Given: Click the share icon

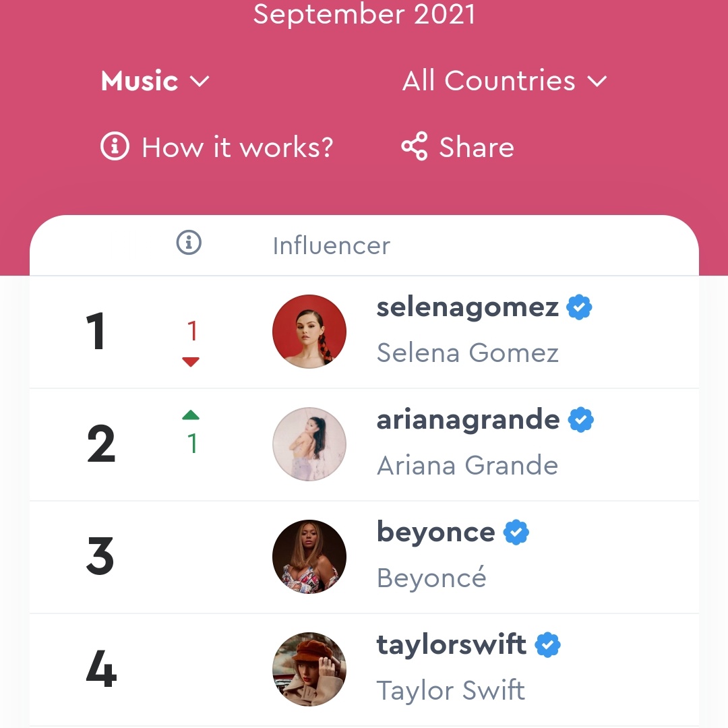Looking at the screenshot, I should (415, 146).
